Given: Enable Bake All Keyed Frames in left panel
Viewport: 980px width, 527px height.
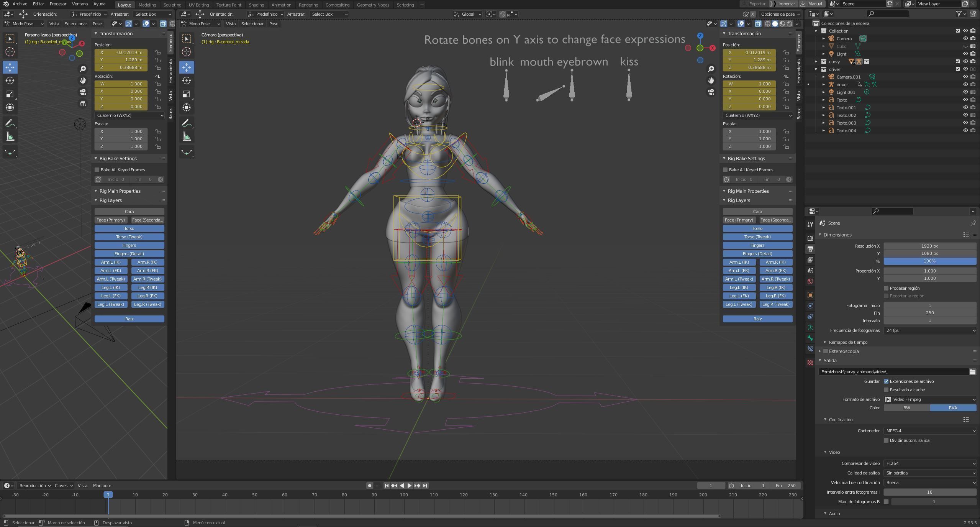Looking at the screenshot, I should point(97,170).
